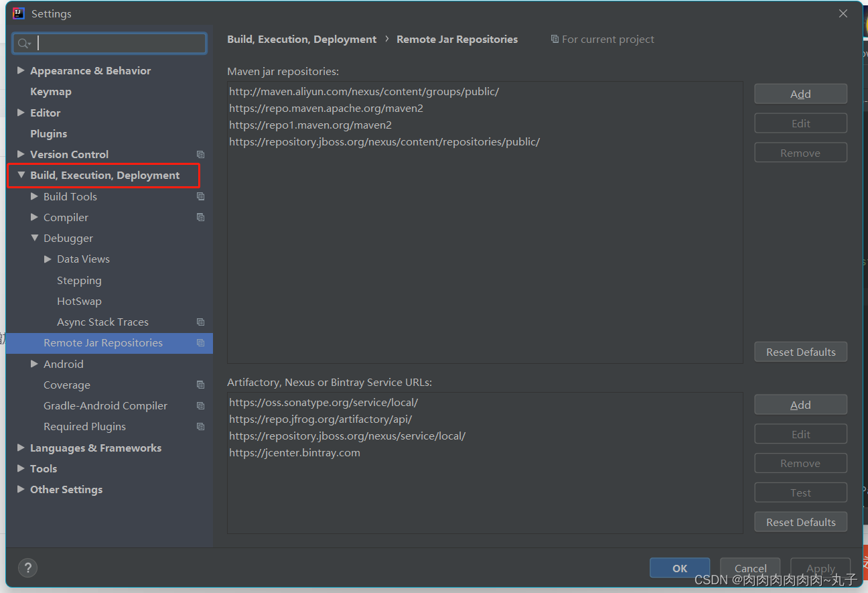This screenshot has width=868, height=593.
Task: Open the Keymap settings page
Action: coord(51,92)
